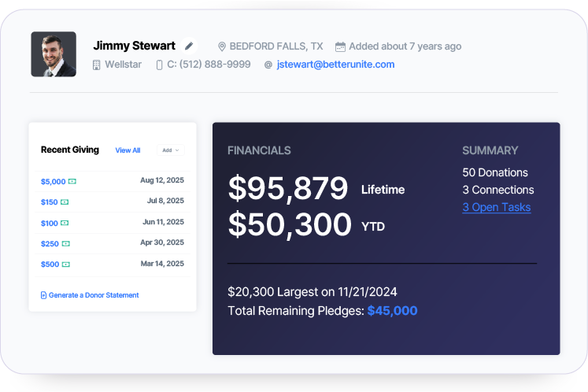Click Jimmy Stewart's profile photo
588x392 pixels.
coord(54,54)
